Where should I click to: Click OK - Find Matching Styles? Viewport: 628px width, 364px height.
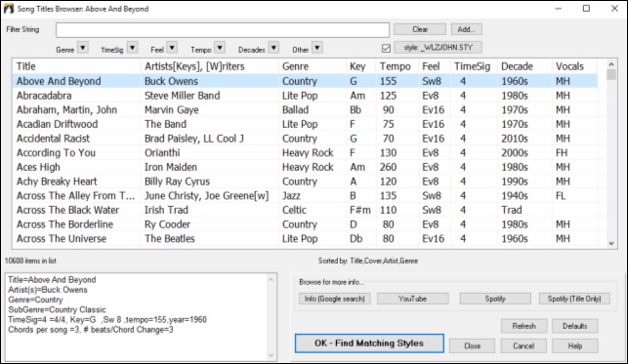point(369,344)
